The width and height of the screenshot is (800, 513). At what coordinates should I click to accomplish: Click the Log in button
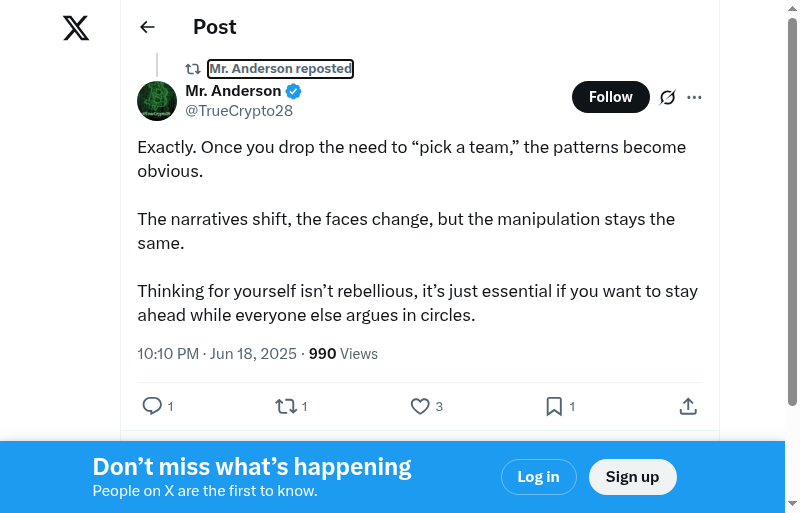click(538, 477)
